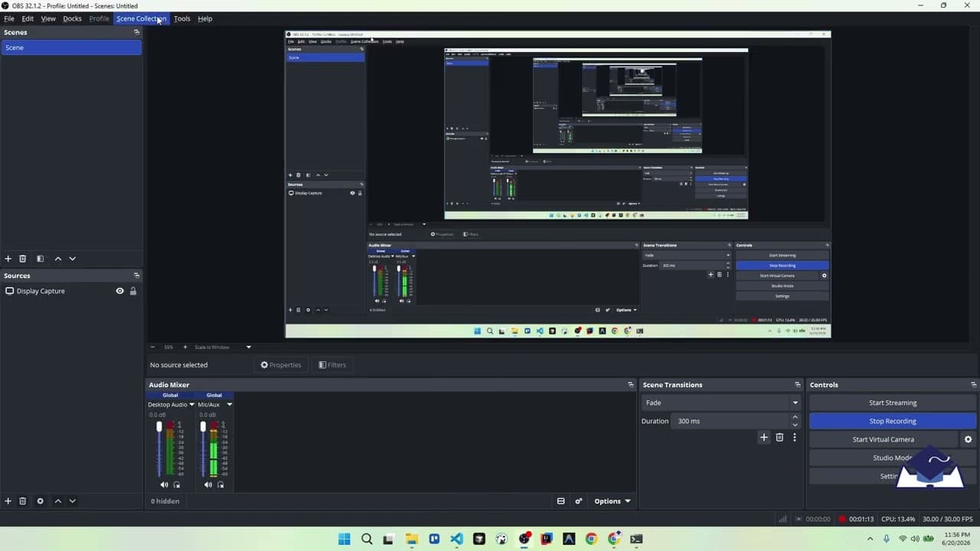The height and width of the screenshot is (551, 980).
Task: Zoom in the preview with the plus icon
Action: coord(185,347)
